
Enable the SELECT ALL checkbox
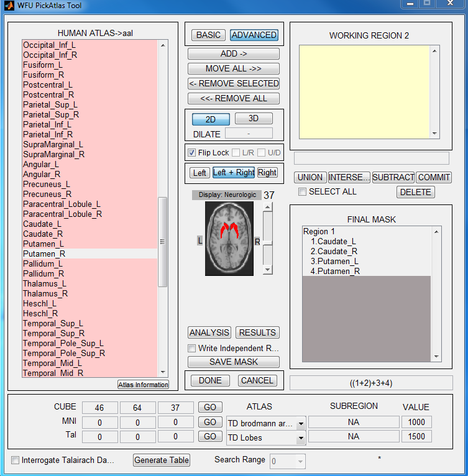(302, 192)
